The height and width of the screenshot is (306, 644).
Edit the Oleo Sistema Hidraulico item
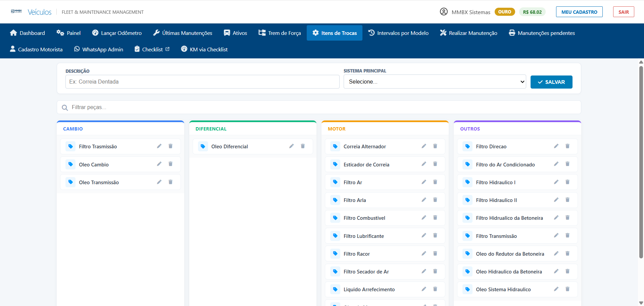pyautogui.click(x=556, y=289)
